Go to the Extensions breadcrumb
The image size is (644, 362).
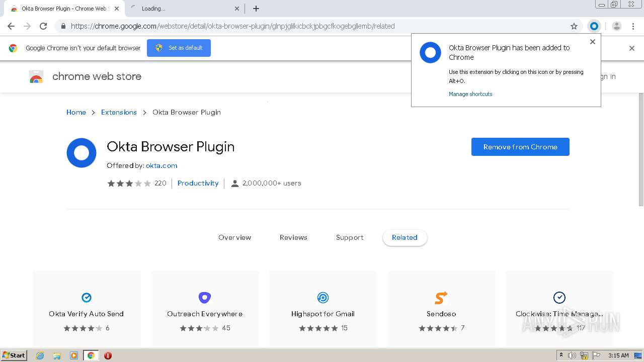(119, 112)
